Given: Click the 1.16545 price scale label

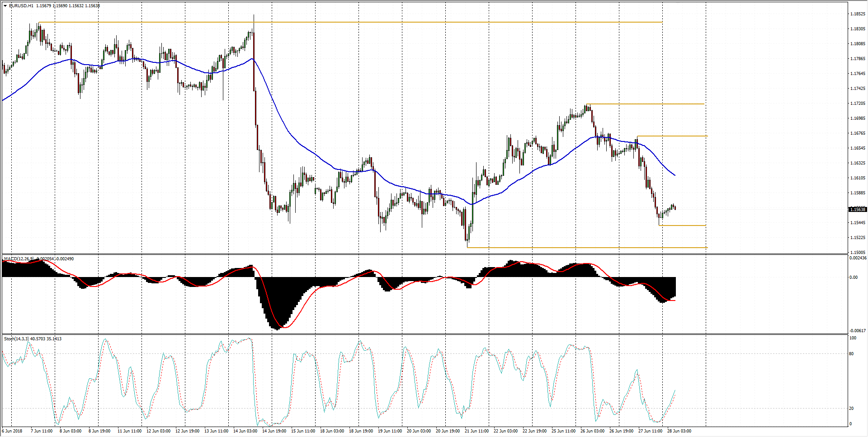Looking at the screenshot, I should coord(858,148).
